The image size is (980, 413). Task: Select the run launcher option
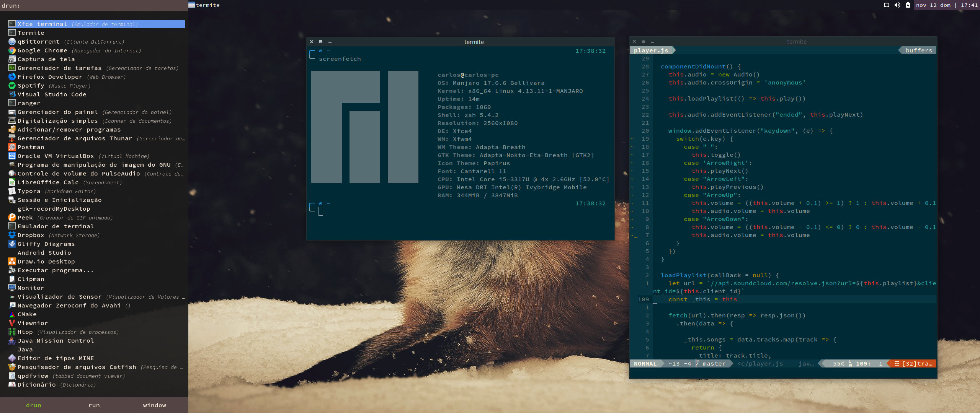tap(95, 405)
